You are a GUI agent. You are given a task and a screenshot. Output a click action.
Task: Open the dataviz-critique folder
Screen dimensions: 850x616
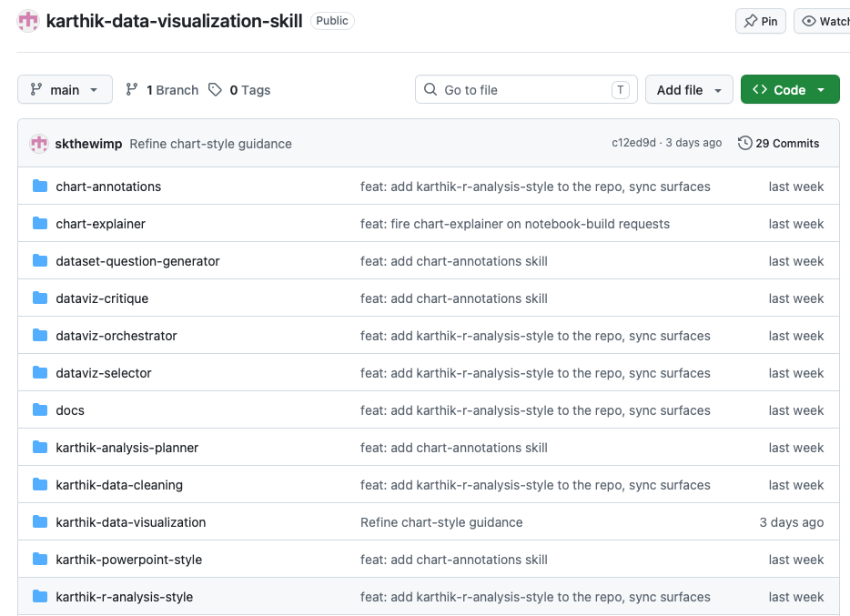click(x=102, y=298)
